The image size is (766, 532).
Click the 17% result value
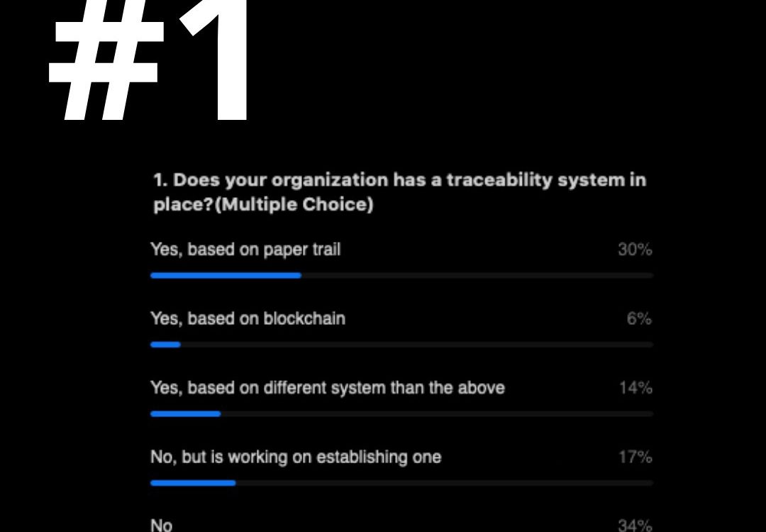point(635,458)
